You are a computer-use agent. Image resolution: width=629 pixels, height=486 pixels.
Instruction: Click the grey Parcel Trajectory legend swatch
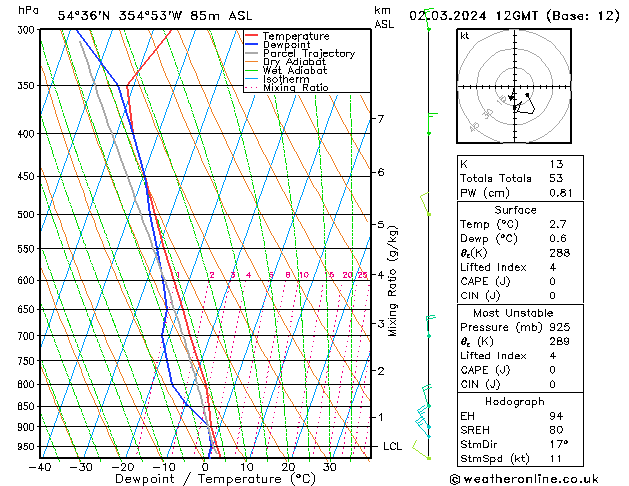click(252, 53)
